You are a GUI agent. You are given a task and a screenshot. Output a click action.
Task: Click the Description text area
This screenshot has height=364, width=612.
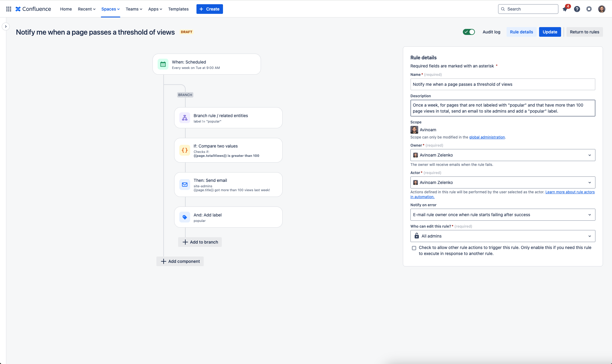pos(503,108)
